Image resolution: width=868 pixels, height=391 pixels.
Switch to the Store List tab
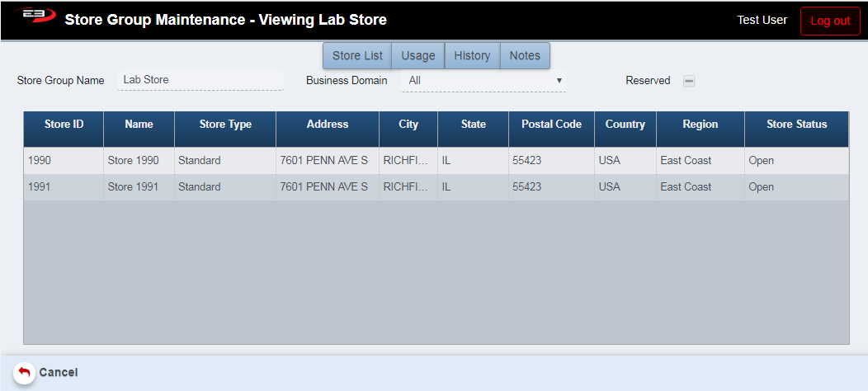click(357, 56)
